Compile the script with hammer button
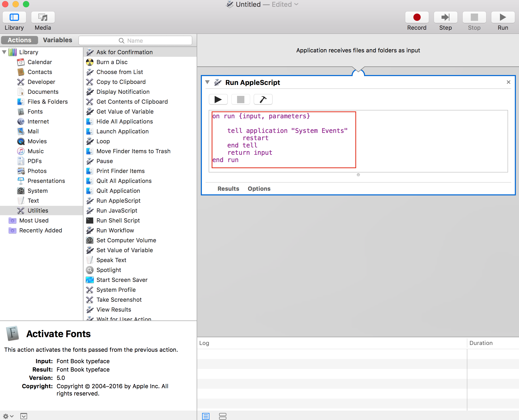519x420 pixels. pyautogui.click(x=263, y=99)
